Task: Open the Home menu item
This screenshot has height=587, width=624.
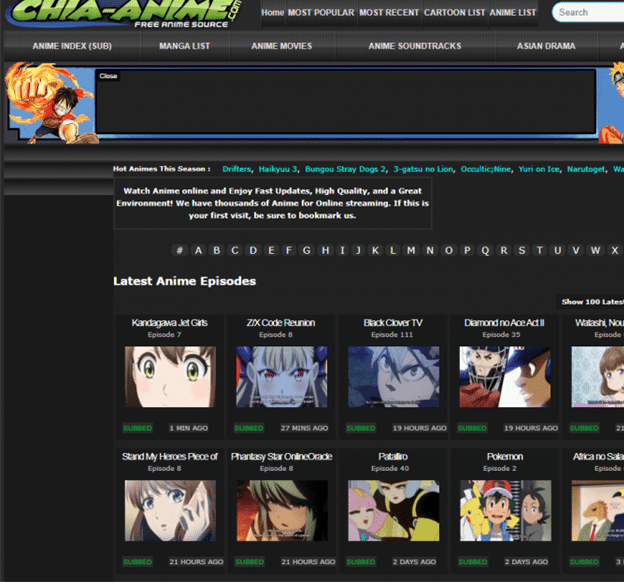Action: (x=273, y=13)
